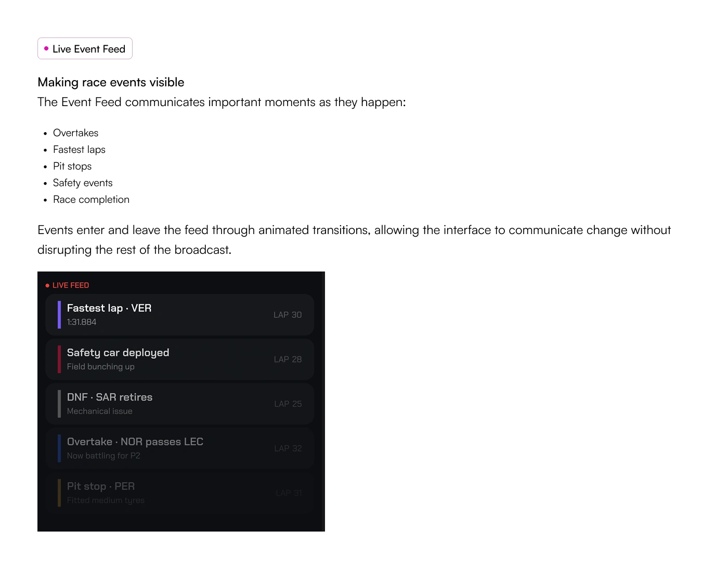Click the LAP 28 label

click(x=288, y=359)
